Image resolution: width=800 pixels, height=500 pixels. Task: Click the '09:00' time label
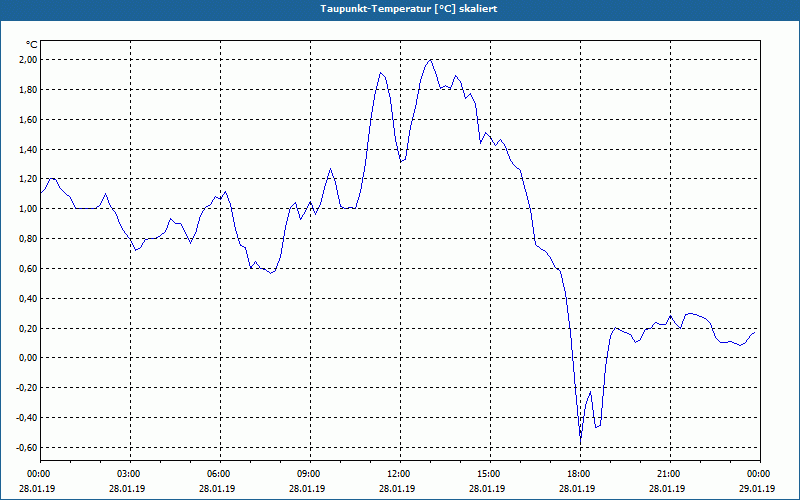tap(310, 474)
